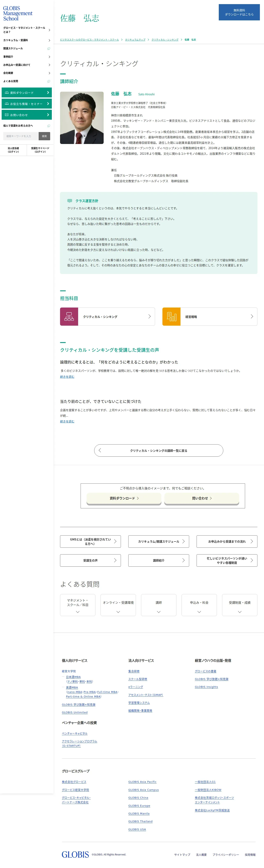
Task: Click the book icon in 資料ダウンロード button
Action: 7,93
